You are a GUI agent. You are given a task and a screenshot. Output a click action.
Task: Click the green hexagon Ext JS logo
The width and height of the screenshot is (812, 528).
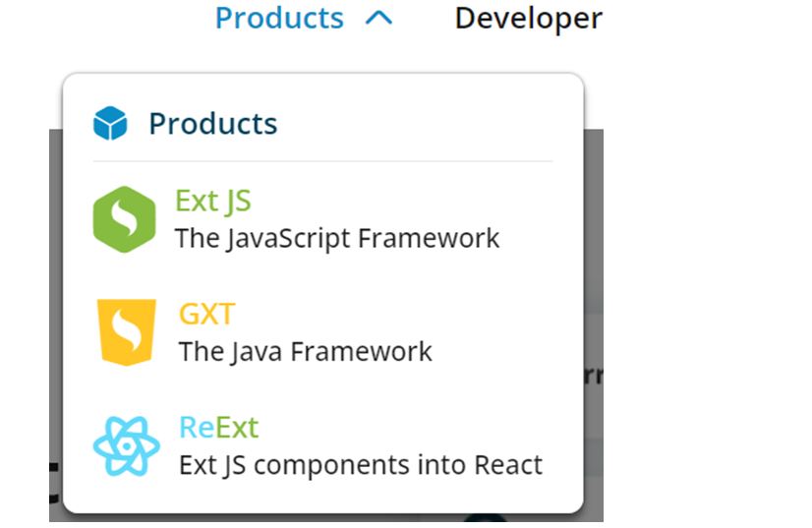pos(124,219)
